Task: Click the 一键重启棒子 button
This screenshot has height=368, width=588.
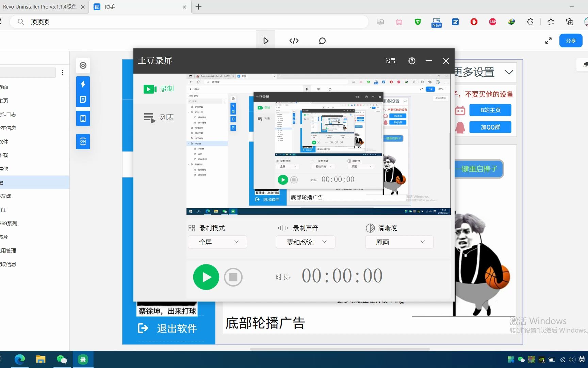Action: [479, 169]
